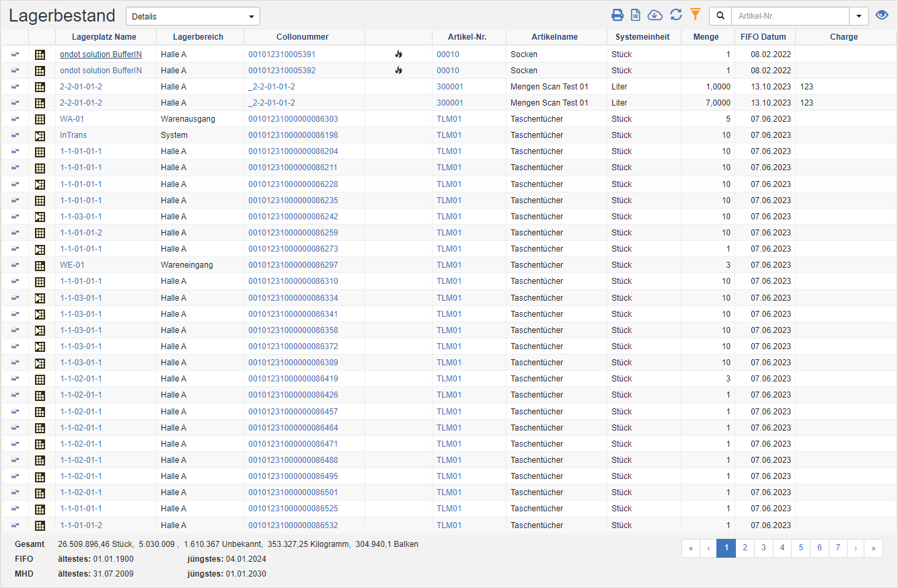Open the Details view dropdown
This screenshot has width=898, height=588.
(192, 16)
